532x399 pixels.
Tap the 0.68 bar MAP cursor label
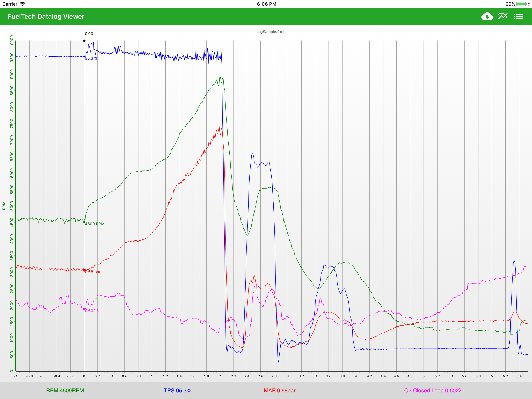[x=93, y=272]
